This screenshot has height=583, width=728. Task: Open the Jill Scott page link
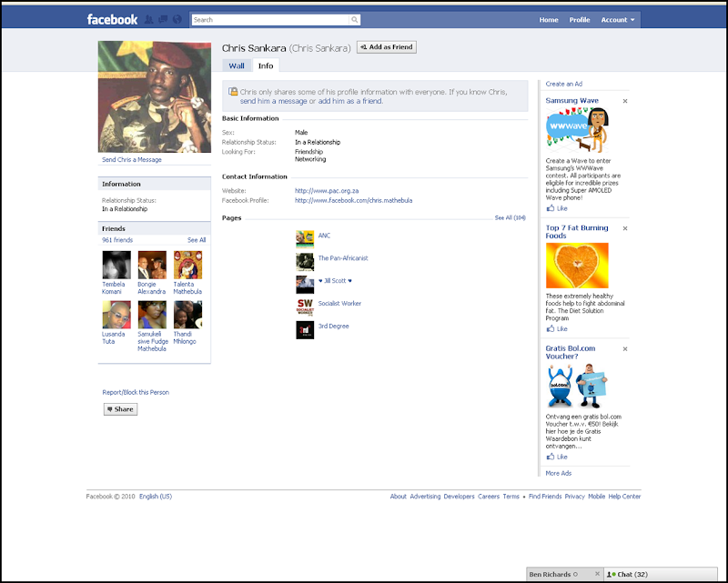click(x=335, y=281)
